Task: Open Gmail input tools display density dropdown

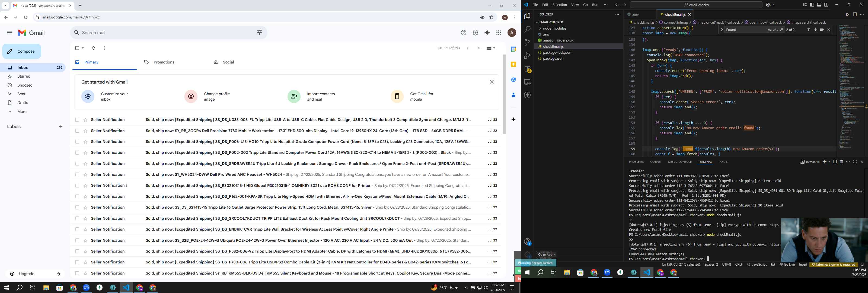Action: click(x=491, y=48)
